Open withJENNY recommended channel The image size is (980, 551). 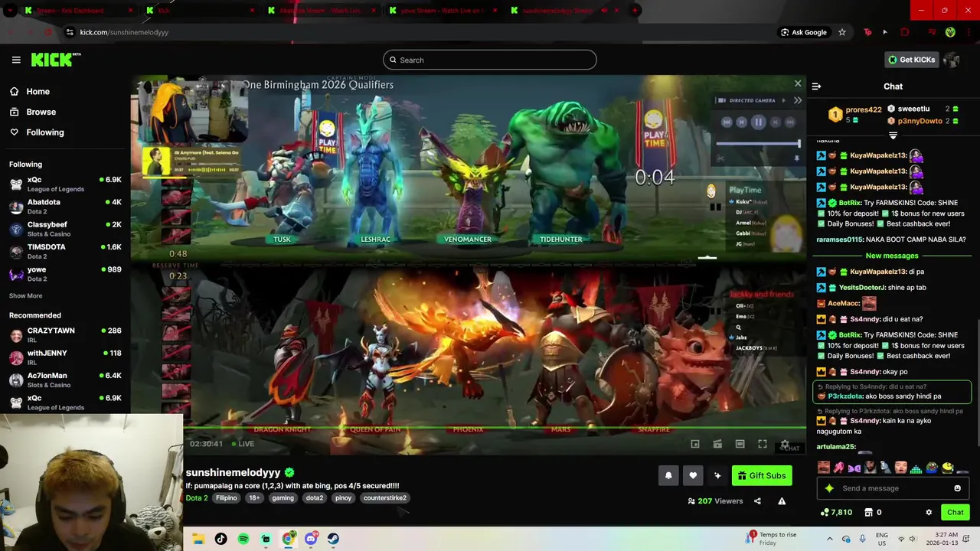[x=65, y=357]
